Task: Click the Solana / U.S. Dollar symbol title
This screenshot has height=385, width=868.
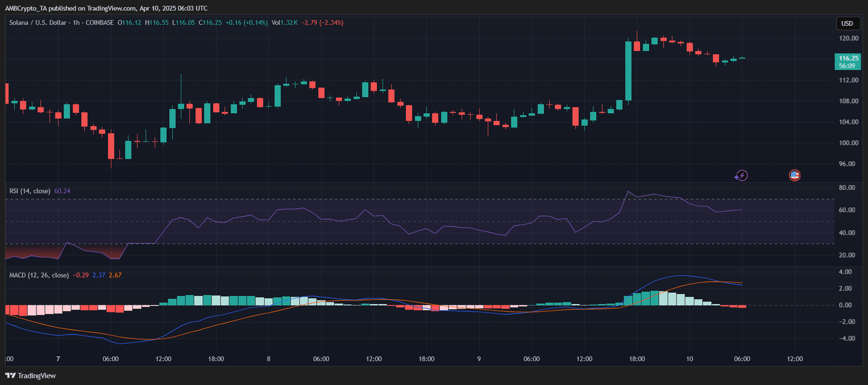Action: 37,23
